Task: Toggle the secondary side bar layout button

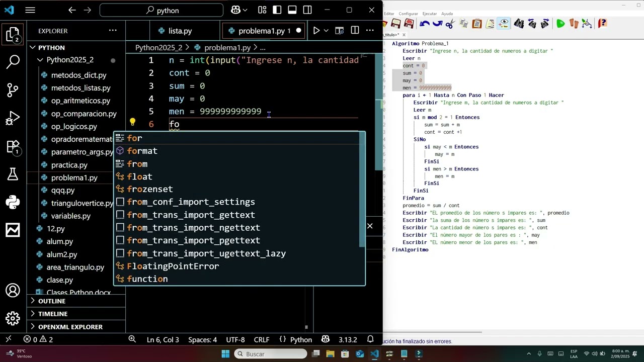Action: 307,10
